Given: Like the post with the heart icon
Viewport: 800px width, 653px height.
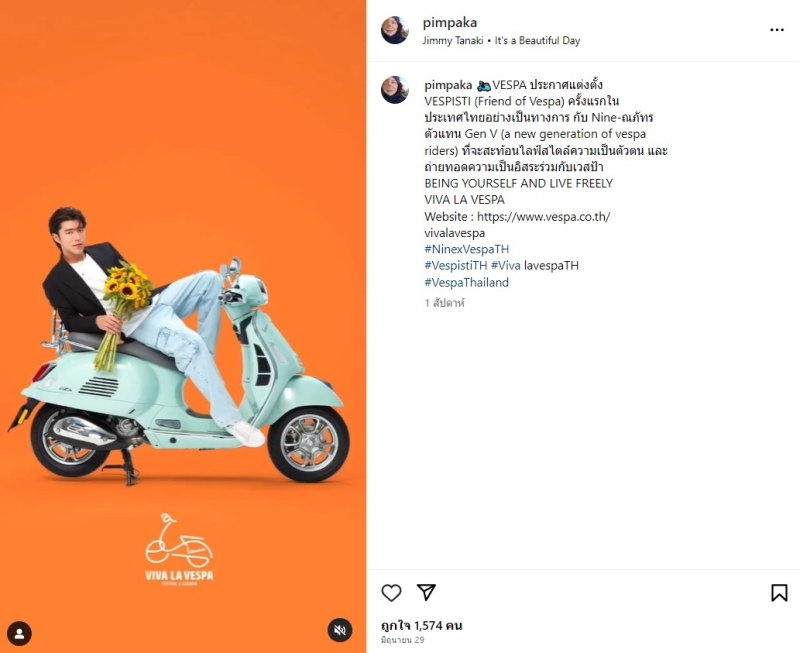Looking at the screenshot, I should pos(391,593).
